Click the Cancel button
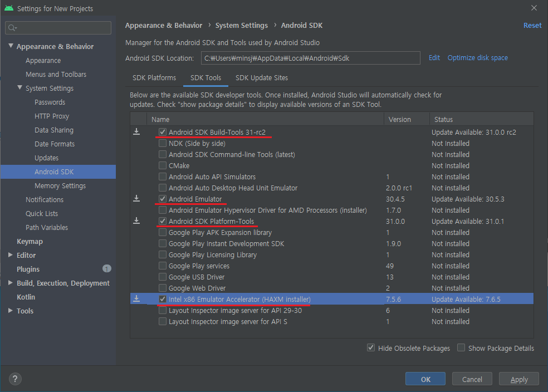 472,379
